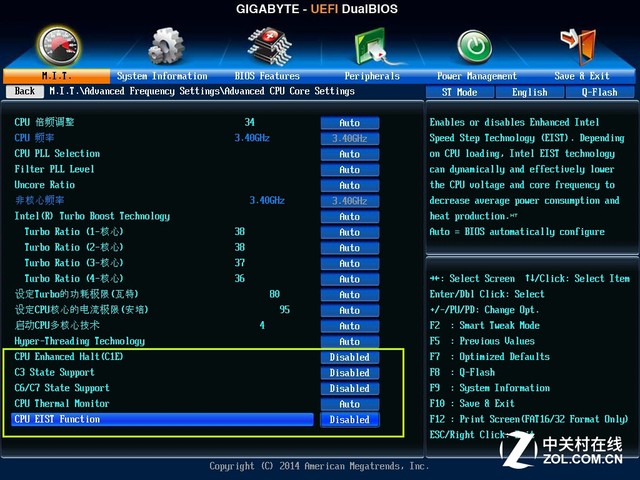640x480 pixels.
Task: Open the M.I.T. tab
Action: point(56,76)
